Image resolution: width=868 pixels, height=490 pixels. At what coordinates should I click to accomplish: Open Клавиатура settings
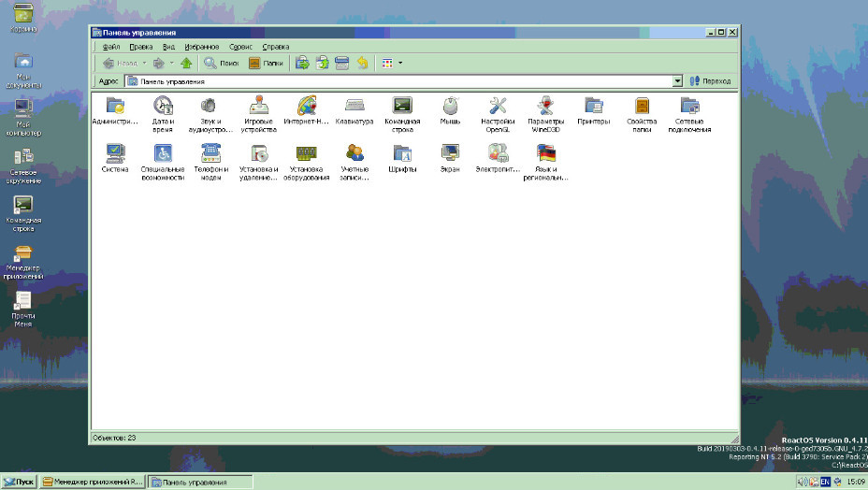point(354,110)
